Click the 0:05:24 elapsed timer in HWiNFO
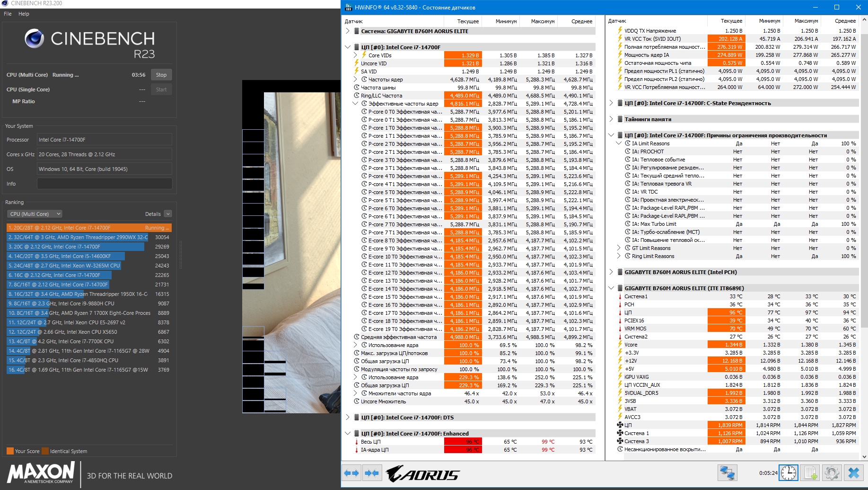Image resolution: width=868 pixels, height=490 pixels. point(768,472)
